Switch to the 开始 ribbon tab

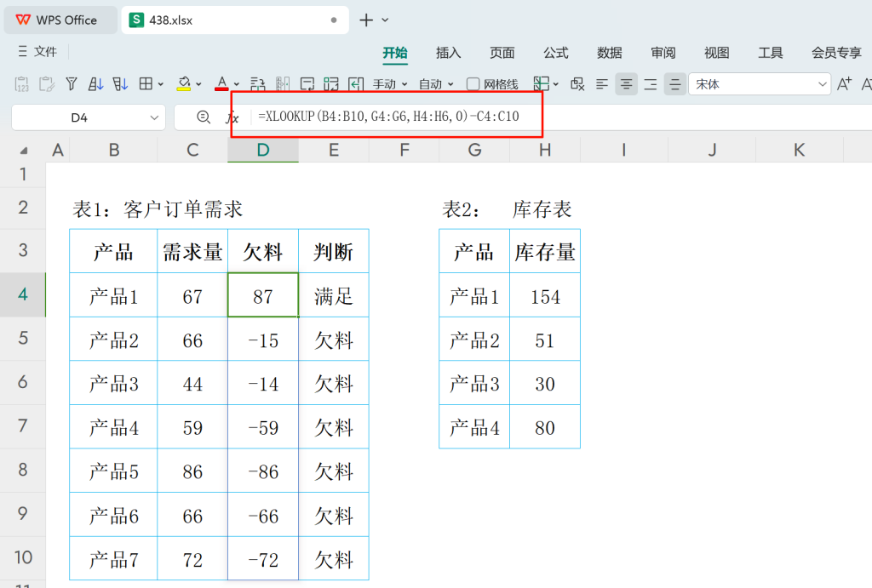(x=395, y=53)
